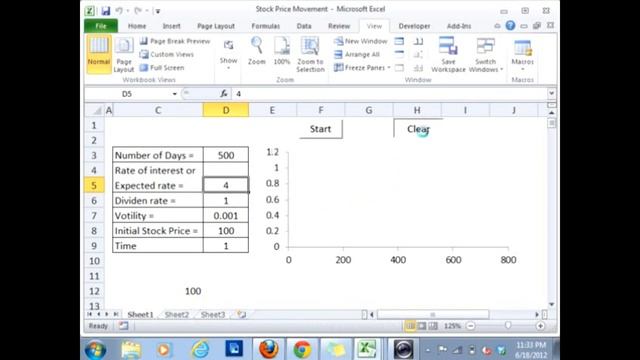Switch to the Sheet2 tab
The width and height of the screenshot is (640, 360).
[177, 315]
